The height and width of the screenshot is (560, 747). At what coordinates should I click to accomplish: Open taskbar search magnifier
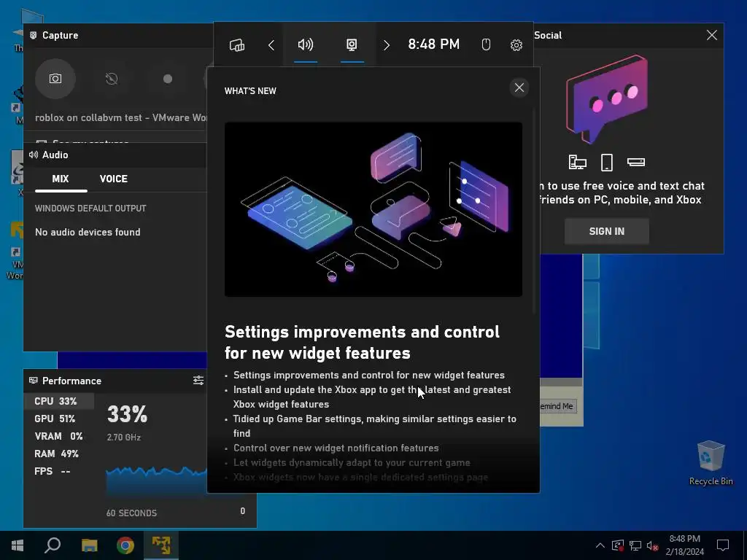click(x=53, y=545)
